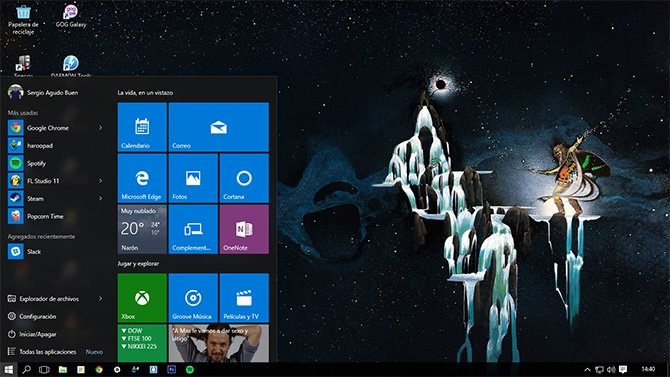Screen dimensions: 670x377
Task: Launch Popcorn Time from the list
Action: tap(56, 216)
